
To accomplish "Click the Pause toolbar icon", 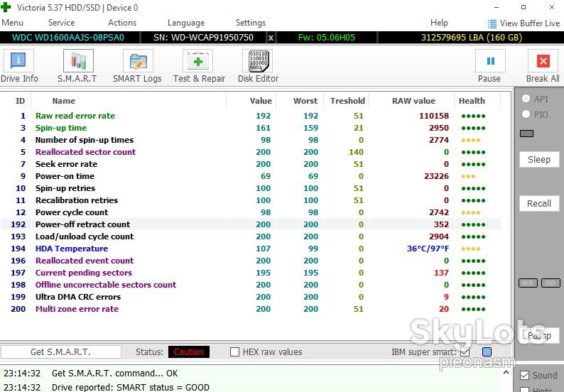I will pos(490,61).
